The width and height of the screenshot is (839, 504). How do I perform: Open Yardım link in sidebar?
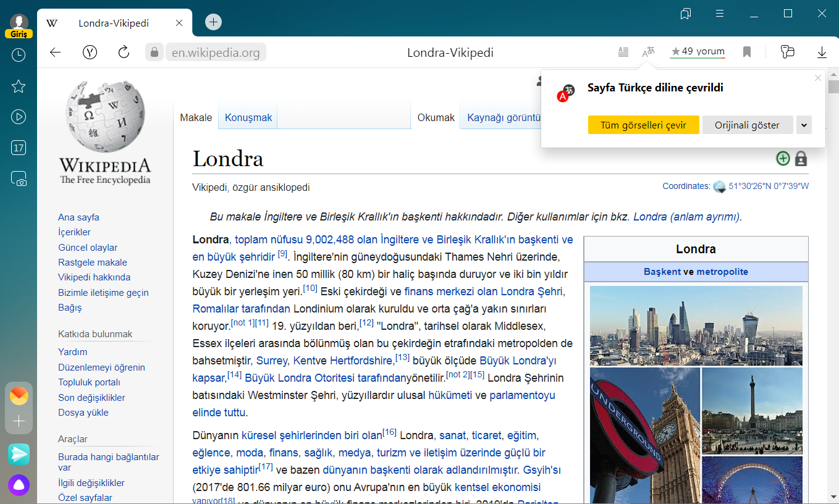point(72,352)
